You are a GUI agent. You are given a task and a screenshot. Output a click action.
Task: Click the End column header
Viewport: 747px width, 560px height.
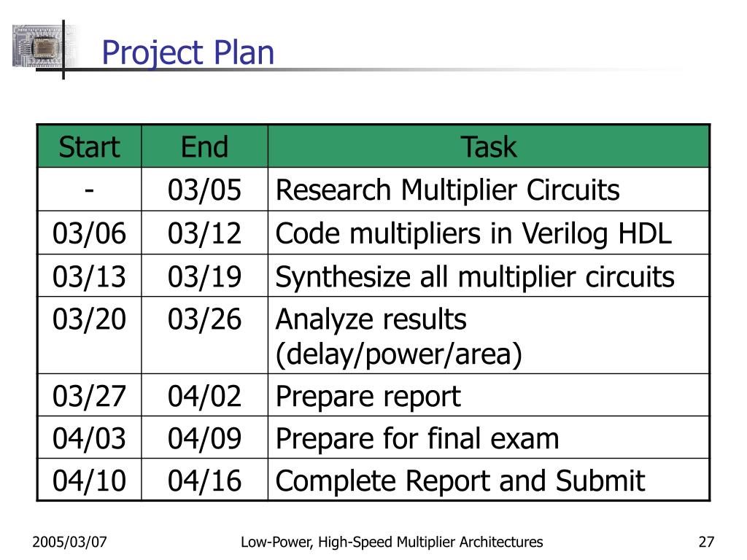[x=204, y=147]
